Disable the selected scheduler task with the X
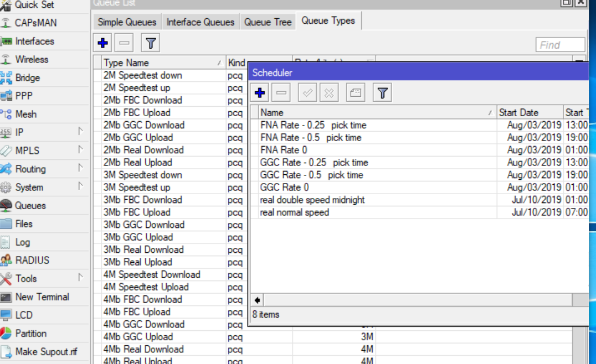The width and height of the screenshot is (596, 364). click(x=329, y=92)
